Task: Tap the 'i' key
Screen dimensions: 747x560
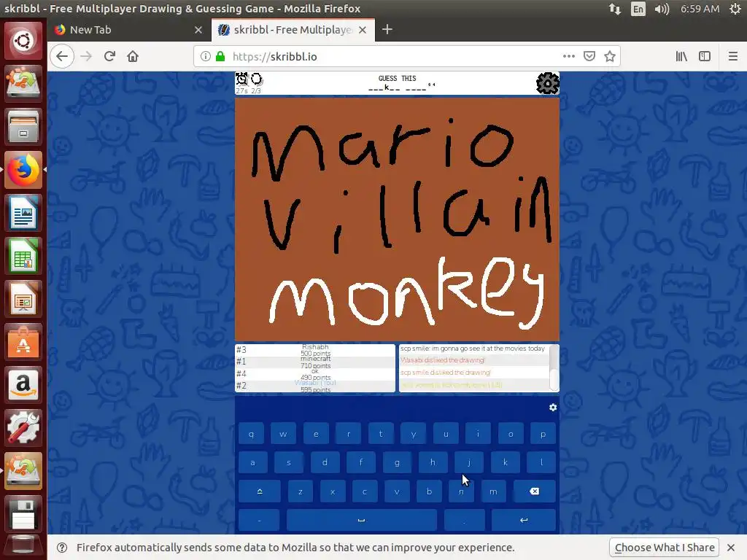Action: (x=478, y=434)
